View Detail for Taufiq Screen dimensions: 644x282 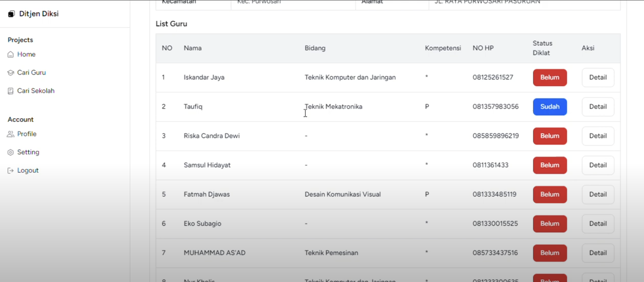click(598, 107)
